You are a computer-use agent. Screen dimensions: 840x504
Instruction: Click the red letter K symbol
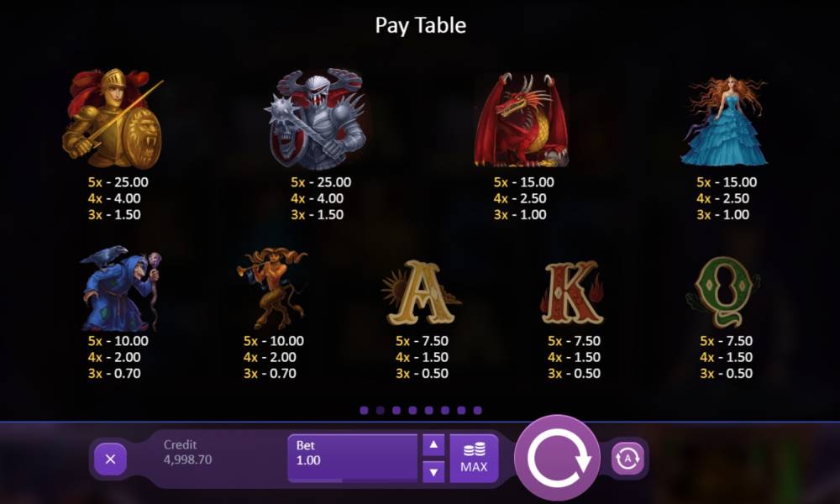[573, 292]
